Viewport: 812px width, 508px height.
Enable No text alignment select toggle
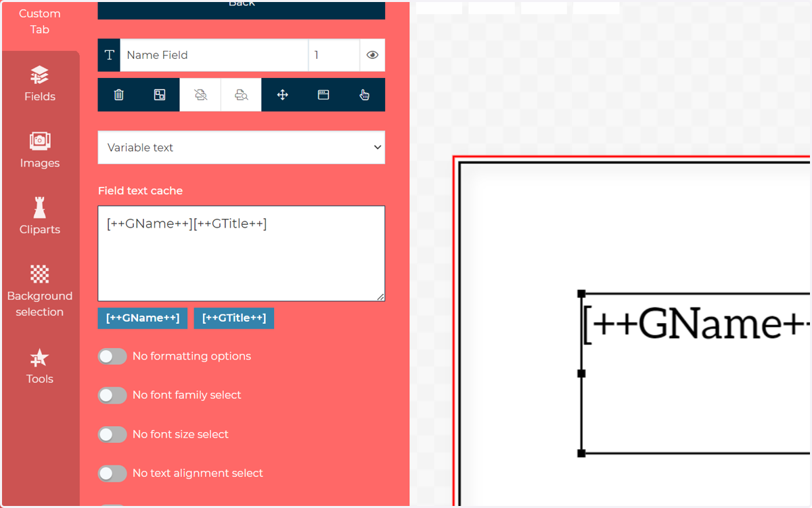pos(112,474)
